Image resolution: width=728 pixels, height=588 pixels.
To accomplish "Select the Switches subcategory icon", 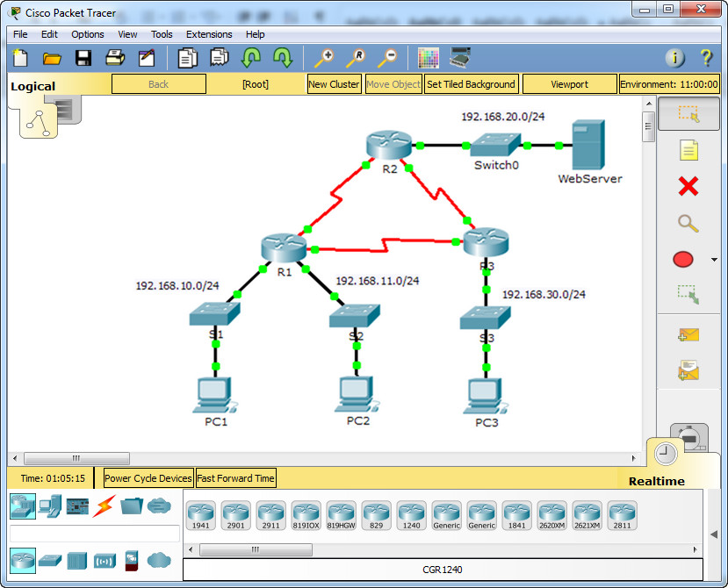I will (x=50, y=561).
